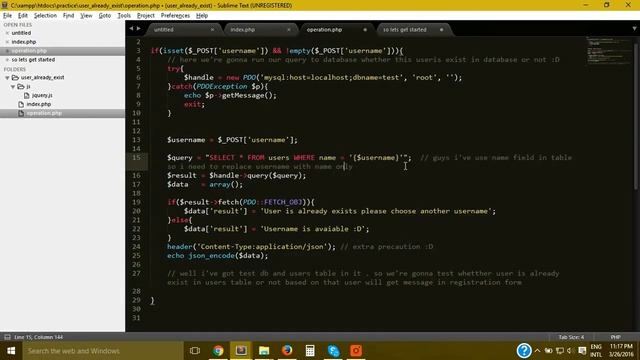The height and width of the screenshot is (360, 640).
Task: Click the echo json_encode($data) line
Action: point(218,256)
